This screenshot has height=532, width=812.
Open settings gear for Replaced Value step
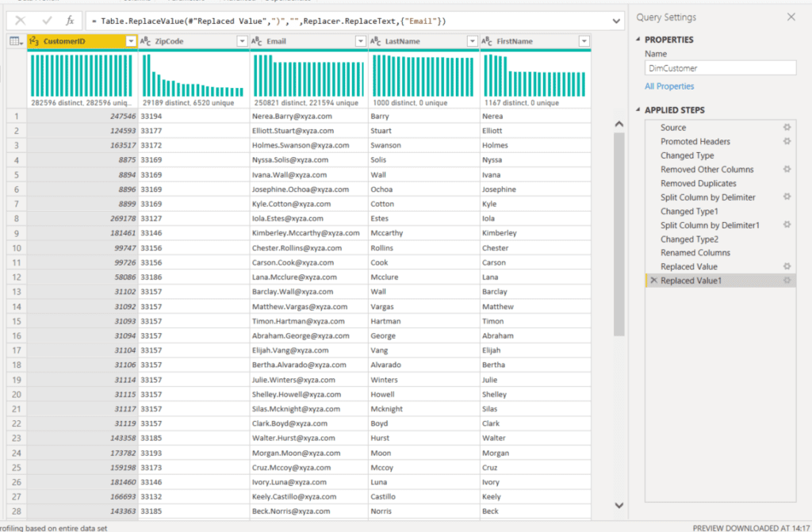point(787,266)
